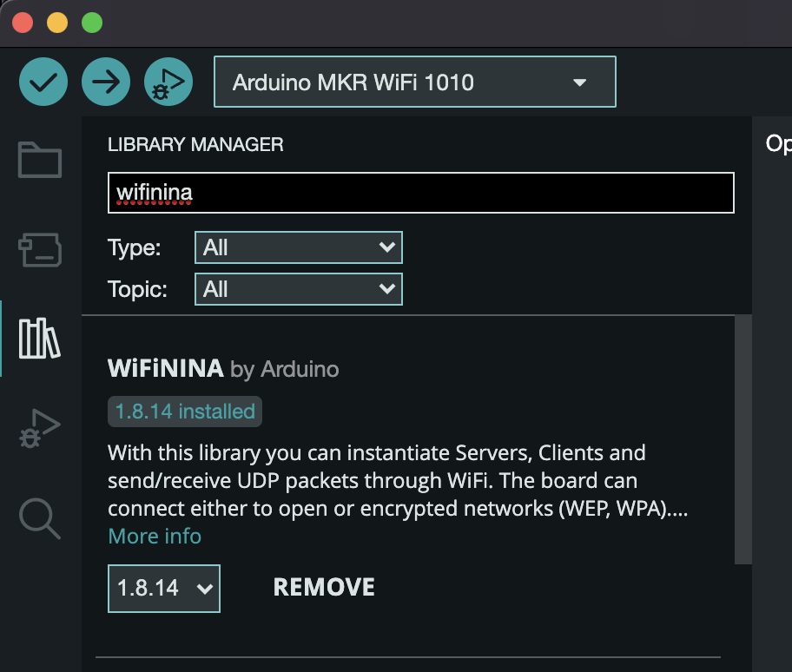Click the Upload arrow icon
This screenshot has width=792, height=672.
[x=105, y=81]
